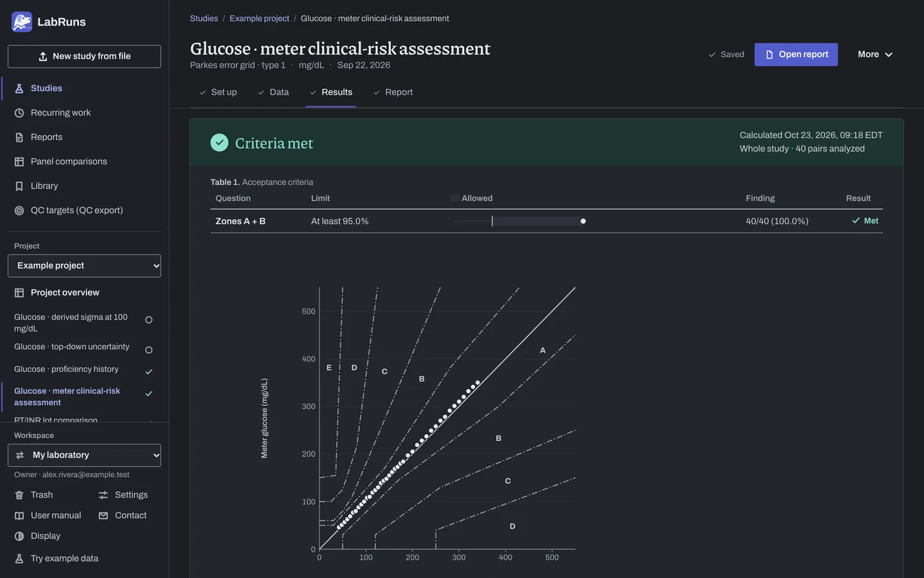Click the flask icon beside Studies
924x578 pixels.
(19, 89)
